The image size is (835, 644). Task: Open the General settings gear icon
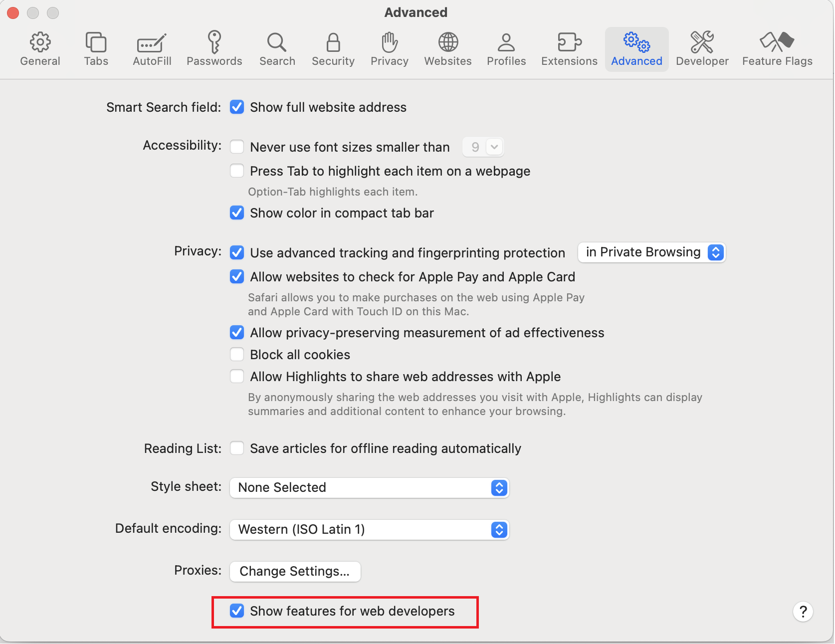click(x=40, y=42)
